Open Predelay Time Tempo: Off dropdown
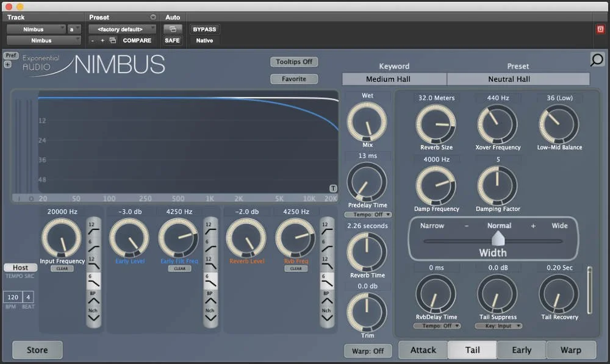Viewport: 610px width, 364px height. pyautogui.click(x=368, y=215)
